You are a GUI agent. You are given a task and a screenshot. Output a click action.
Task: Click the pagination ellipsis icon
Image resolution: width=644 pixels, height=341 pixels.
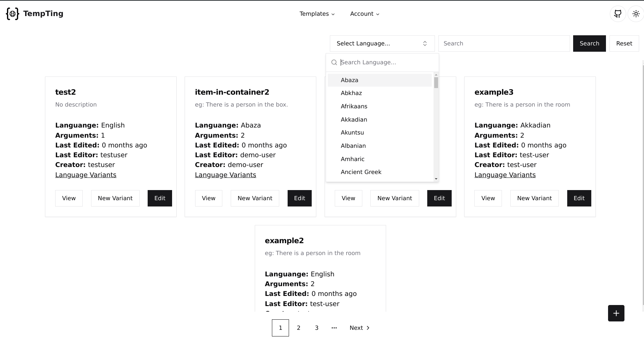click(x=334, y=328)
